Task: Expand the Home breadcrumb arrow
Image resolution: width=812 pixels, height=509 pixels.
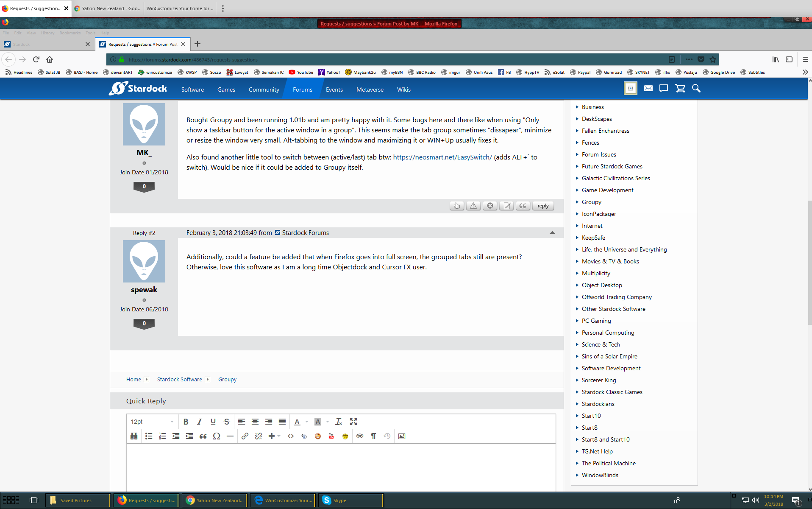Action: [147, 379]
